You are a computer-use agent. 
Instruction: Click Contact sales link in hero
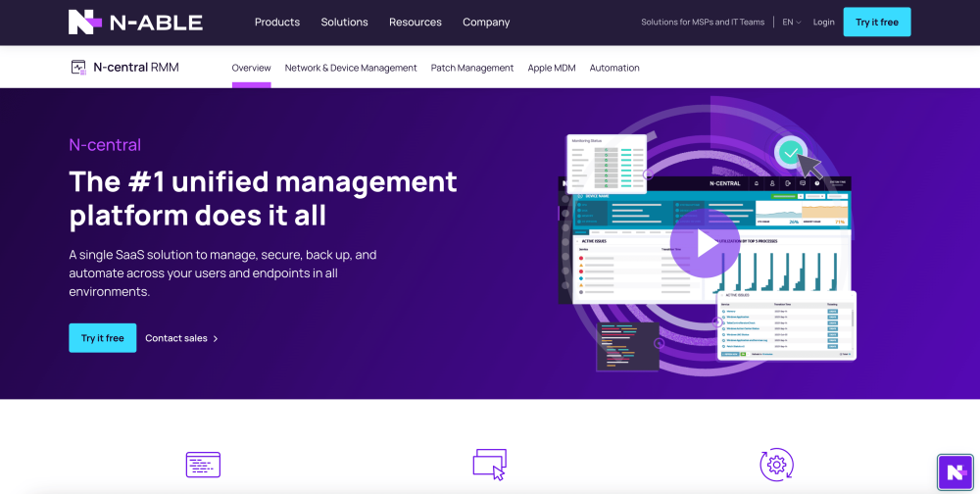[181, 338]
